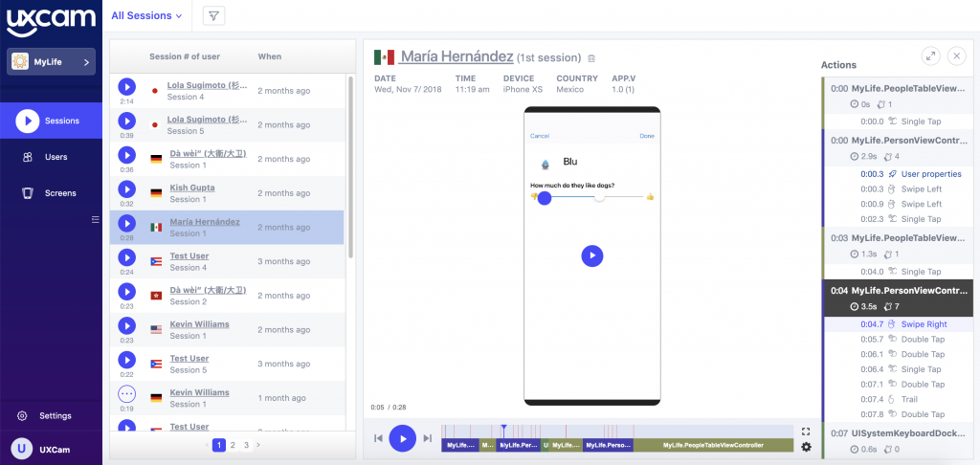Open Kish Gupta user link
The height and width of the screenshot is (465, 980).
tap(191, 188)
